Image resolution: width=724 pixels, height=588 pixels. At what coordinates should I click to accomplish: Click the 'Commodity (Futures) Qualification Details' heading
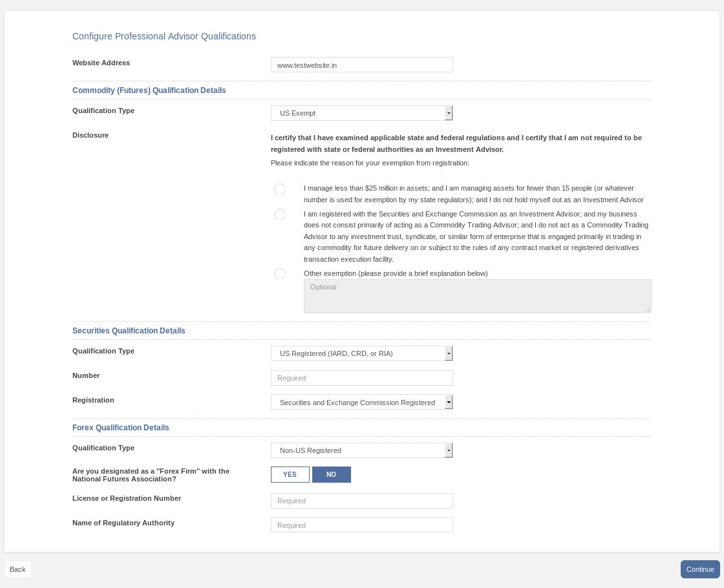(149, 90)
